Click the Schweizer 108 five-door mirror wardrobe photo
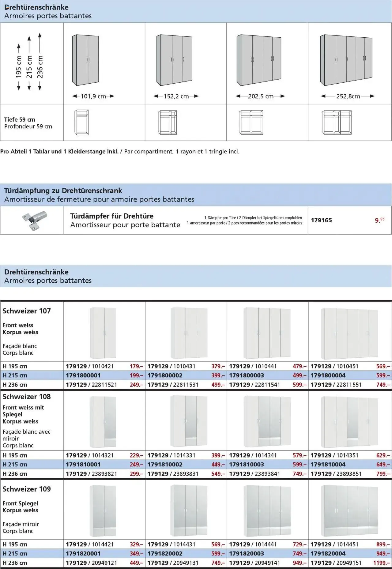This screenshot has height=569, width=392. click(349, 421)
